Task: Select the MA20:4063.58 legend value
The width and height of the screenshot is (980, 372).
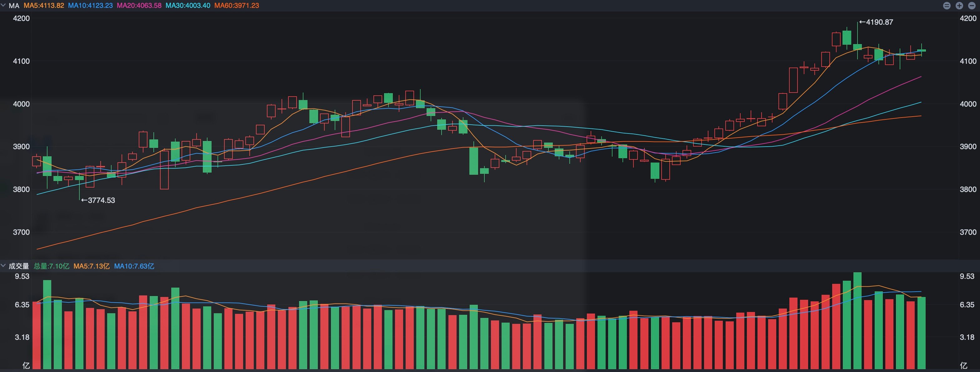Action: [139, 6]
